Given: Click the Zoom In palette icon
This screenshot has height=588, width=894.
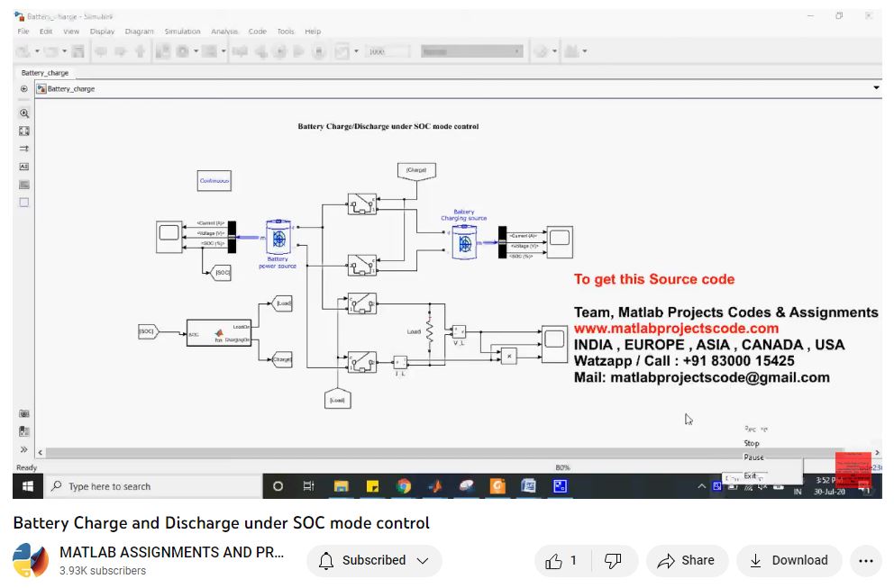Looking at the screenshot, I should tap(24, 113).
